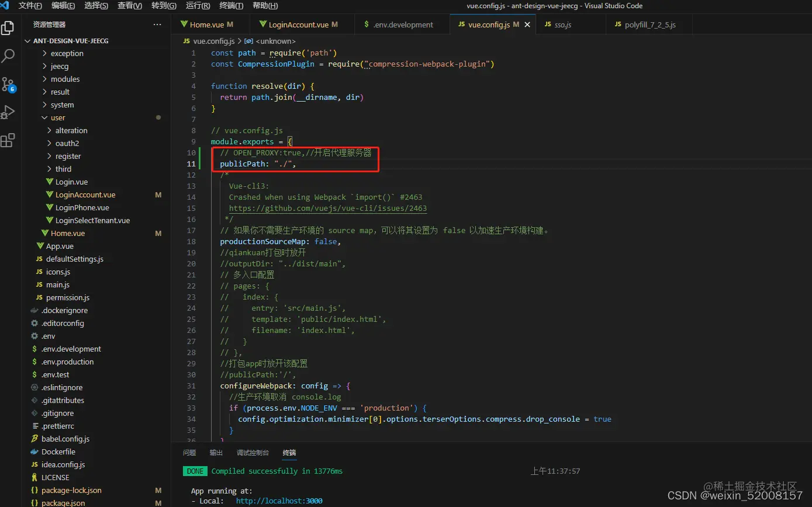
Task: Click the git icon beside .gitignore
Action: tap(34, 413)
